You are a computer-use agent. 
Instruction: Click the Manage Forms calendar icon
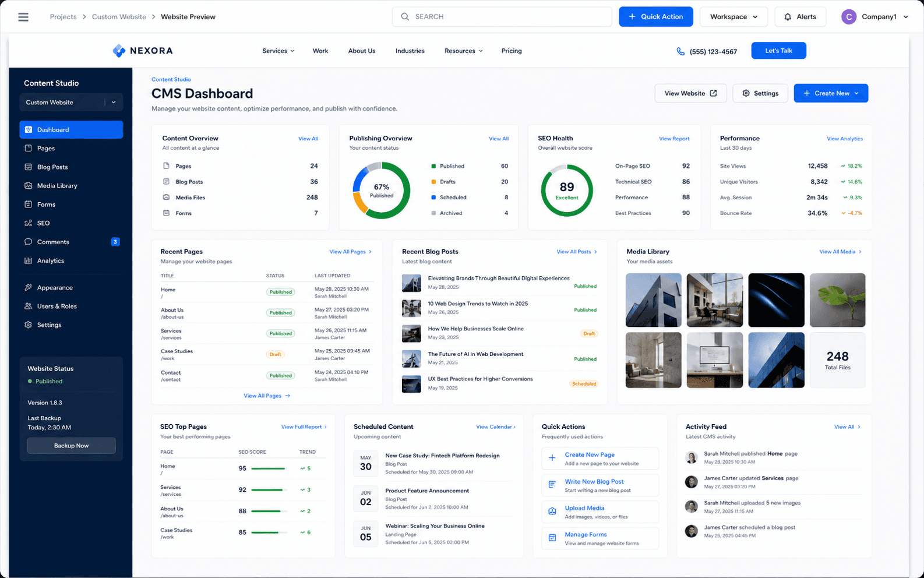552,538
